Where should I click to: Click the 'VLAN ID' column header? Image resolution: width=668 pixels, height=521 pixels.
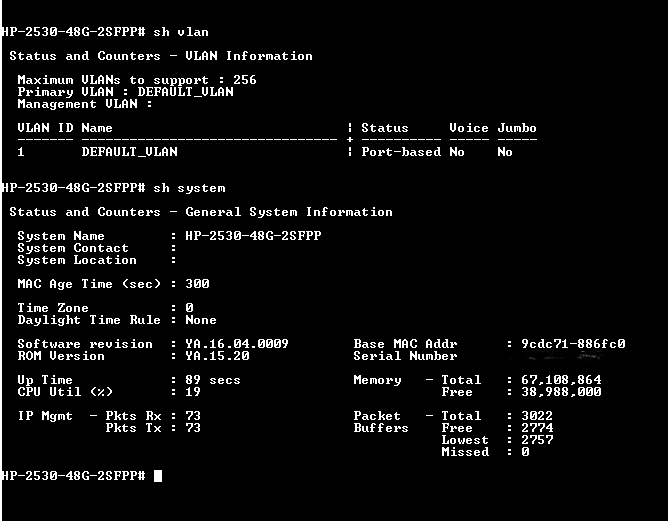tap(45, 128)
